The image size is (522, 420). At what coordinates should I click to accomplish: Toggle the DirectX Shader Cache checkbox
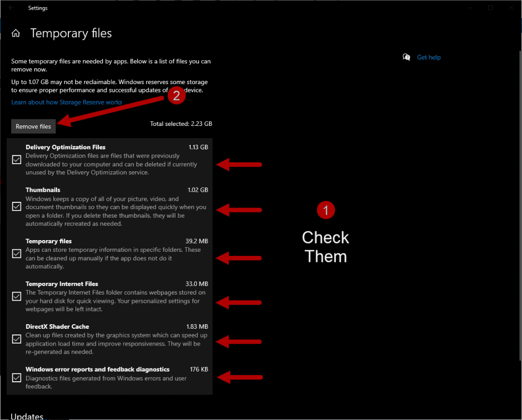pyautogui.click(x=16, y=339)
